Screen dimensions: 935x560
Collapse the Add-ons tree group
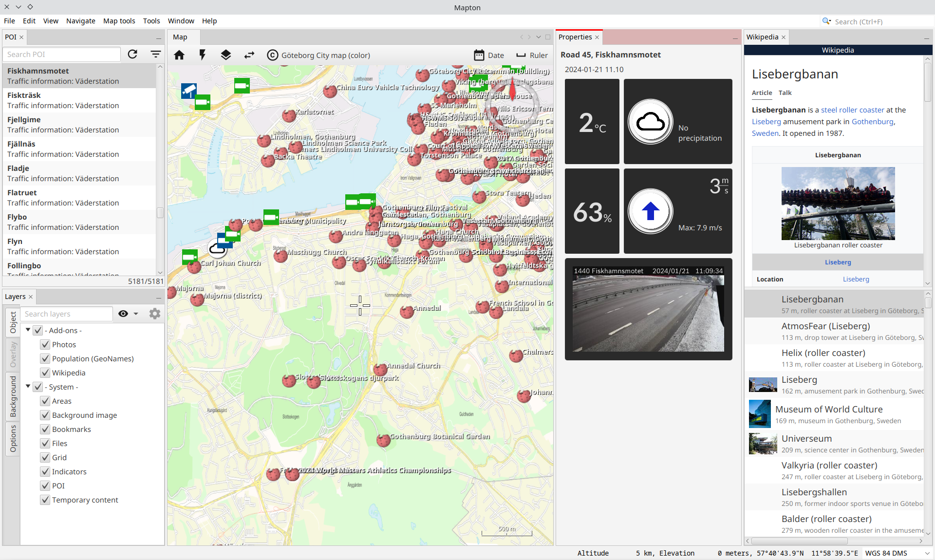pos(28,330)
